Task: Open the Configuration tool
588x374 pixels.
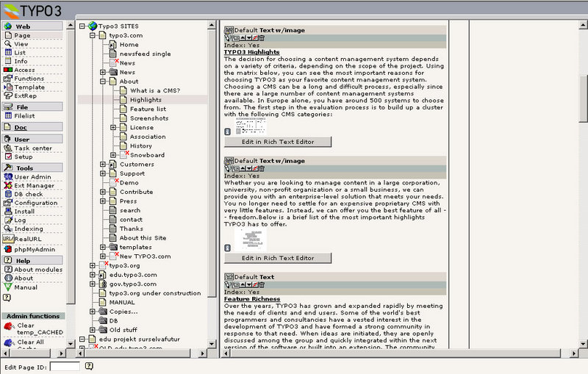Action: pos(35,203)
